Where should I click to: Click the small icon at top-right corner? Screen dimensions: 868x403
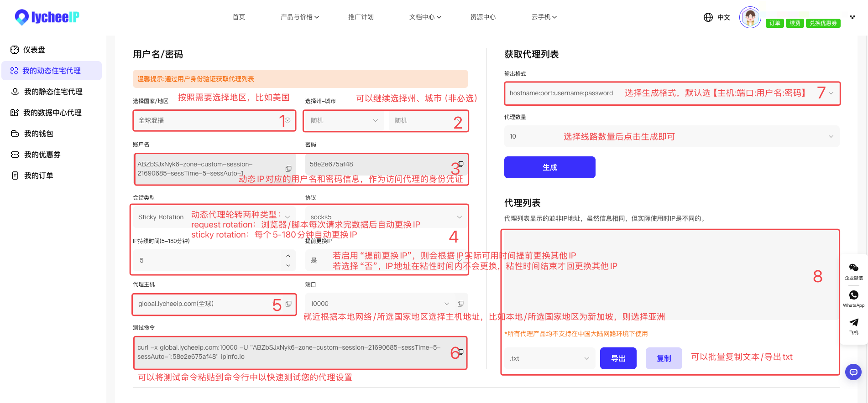852,17
